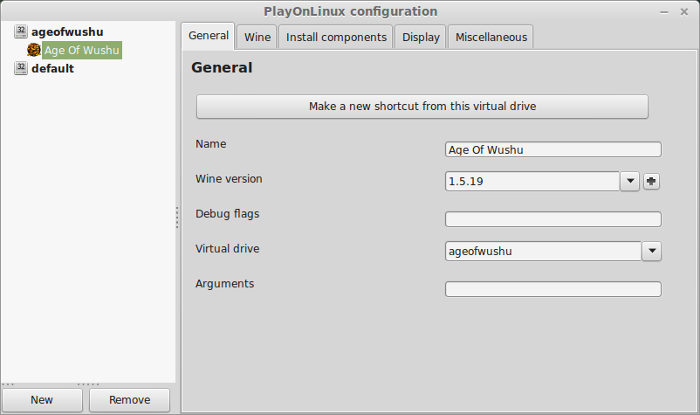Click Make a new shortcut from this virtual drive
This screenshot has width=700, height=415.
point(422,106)
